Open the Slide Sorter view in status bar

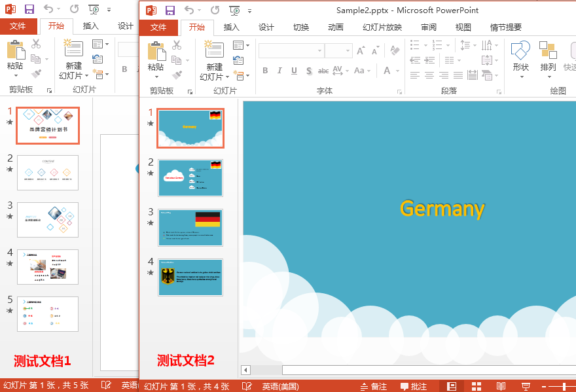point(477,386)
